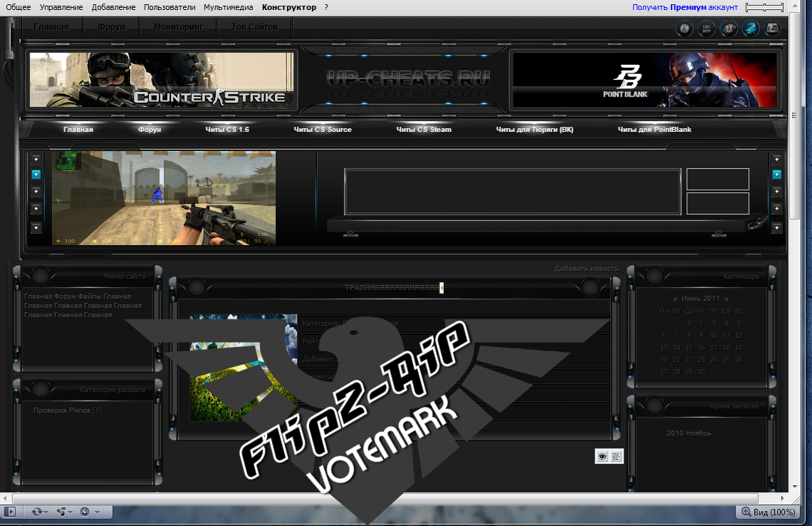Click the Counter-Strike gameplay screenshot slide
The height and width of the screenshot is (526, 812).
pyautogui.click(x=164, y=198)
